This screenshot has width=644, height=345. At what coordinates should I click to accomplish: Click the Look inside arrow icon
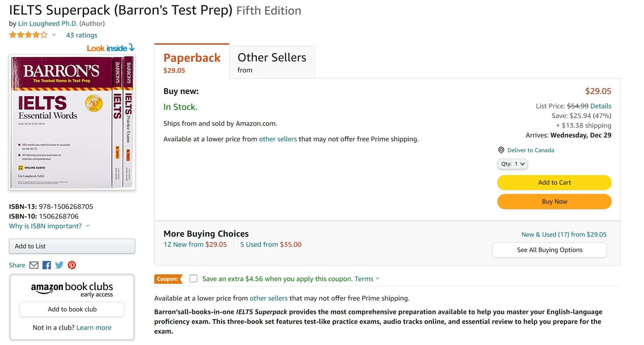pos(132,48)
